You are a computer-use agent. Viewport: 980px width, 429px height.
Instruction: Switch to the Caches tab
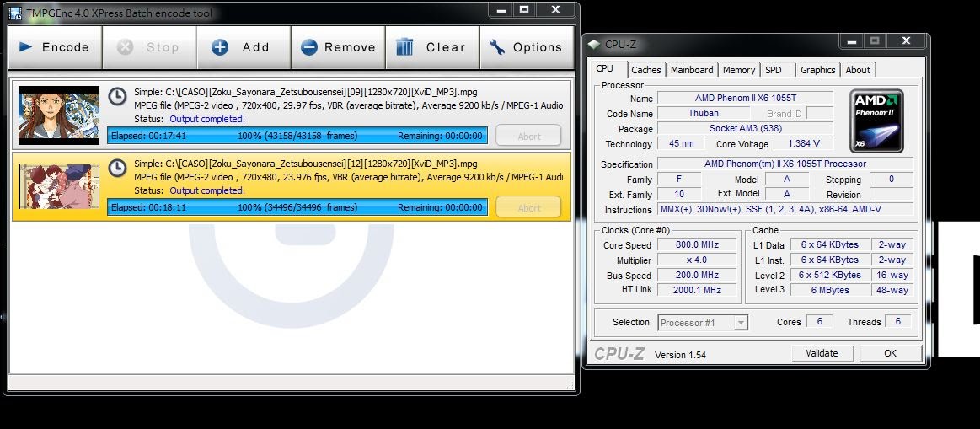(646, 70)
